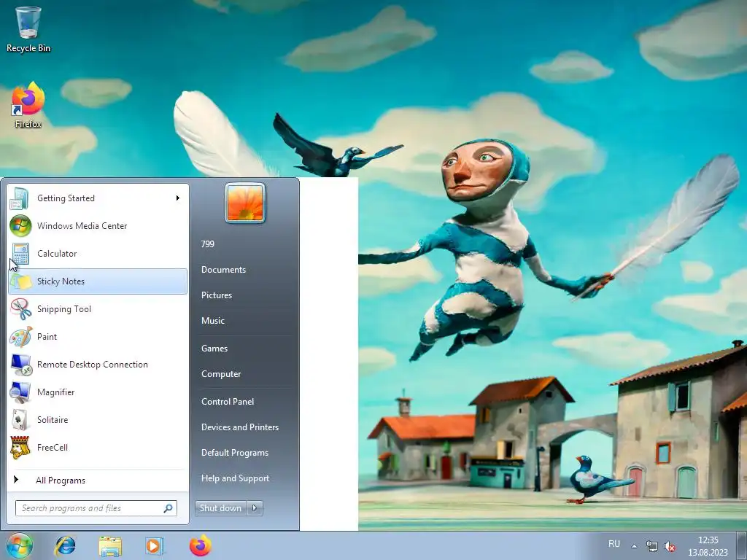Click the Magnifier icon
This screenshot has height=560, width=747.
(x=20, y=392)
